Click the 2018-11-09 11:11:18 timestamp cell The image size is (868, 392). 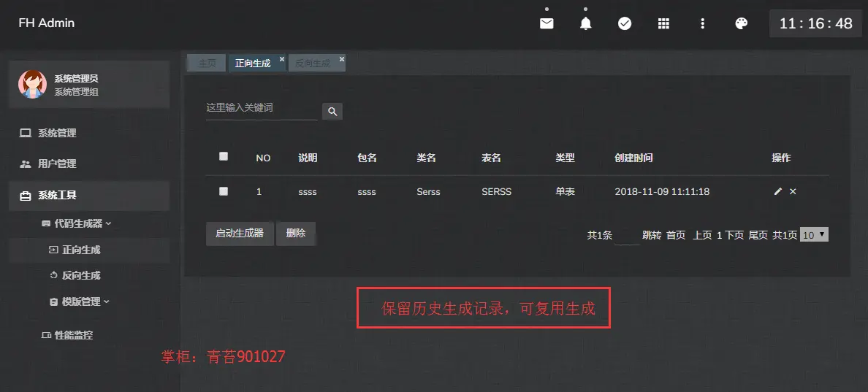(x=662, y=192)
